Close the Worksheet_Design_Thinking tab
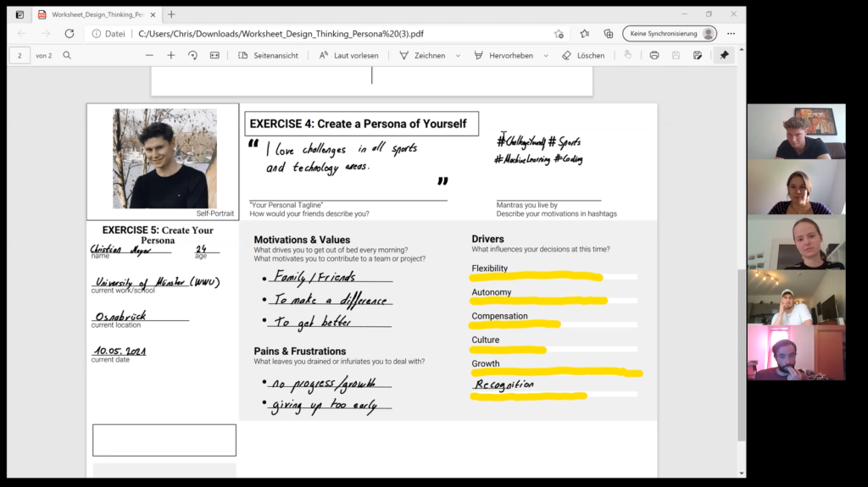 tap(153, 15)
